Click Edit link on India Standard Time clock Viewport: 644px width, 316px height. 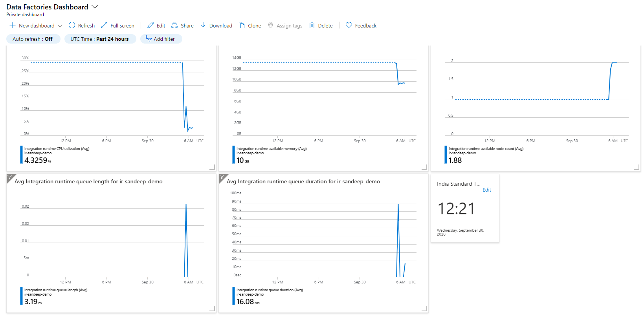point(487,190)
